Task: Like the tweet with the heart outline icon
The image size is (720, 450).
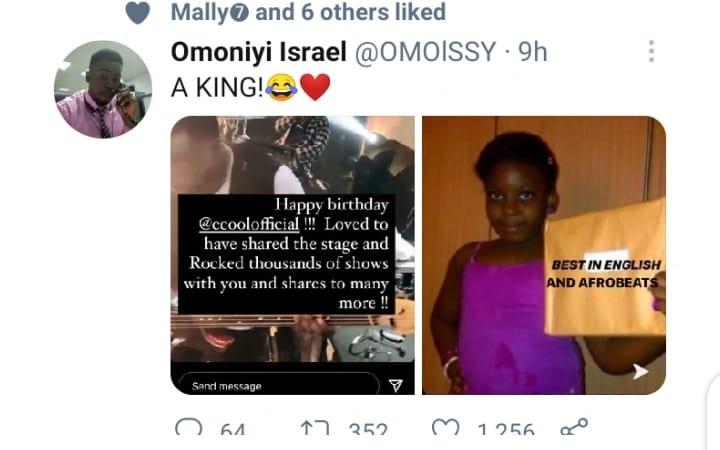Action: coord(442,428)
